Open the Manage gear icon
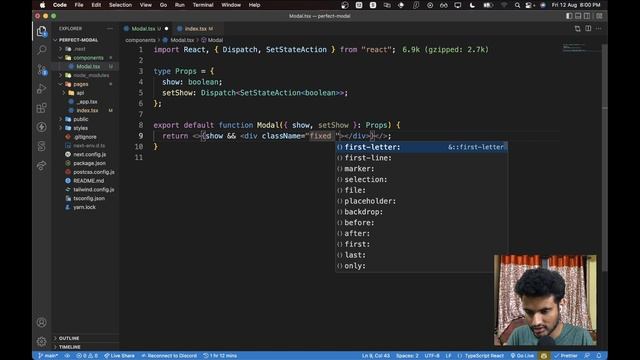This screenshot has width=640, height=360. [x=42, y=341]
